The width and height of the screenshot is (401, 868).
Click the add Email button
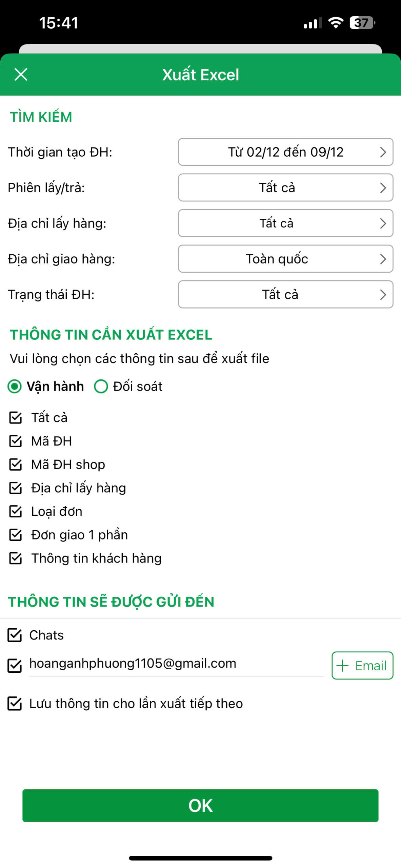coord(362,666)
